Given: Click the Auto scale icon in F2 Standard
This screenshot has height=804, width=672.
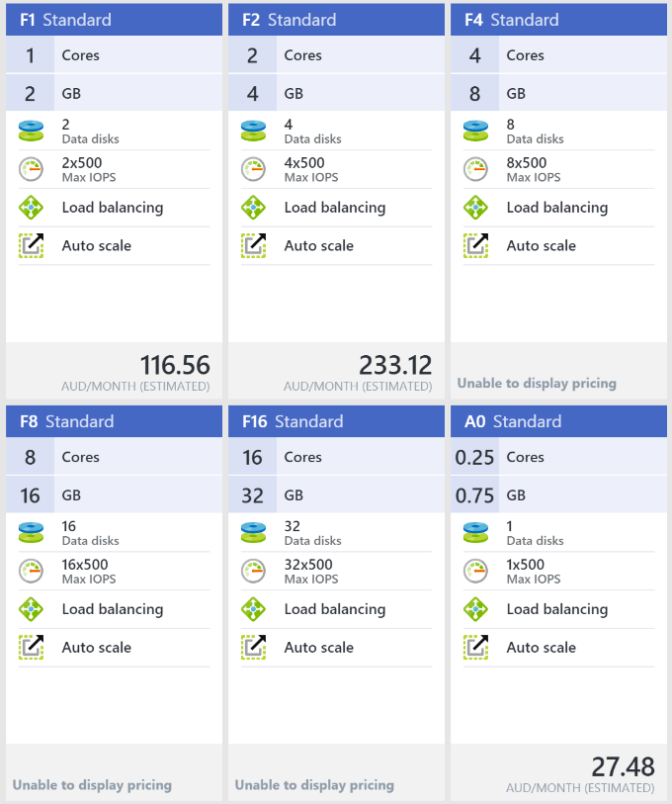Looking at the screenshot, I should (x=254, y=246).
